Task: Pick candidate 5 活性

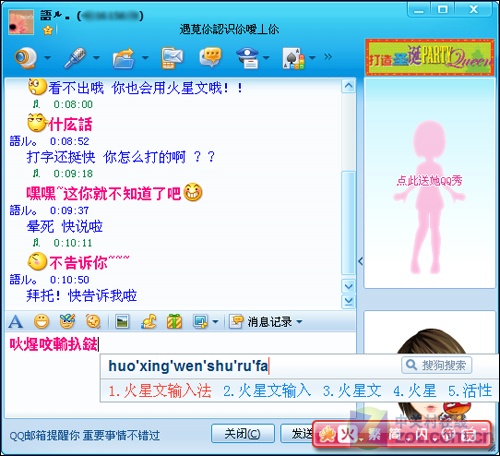Action: click(x=470, y=391)
